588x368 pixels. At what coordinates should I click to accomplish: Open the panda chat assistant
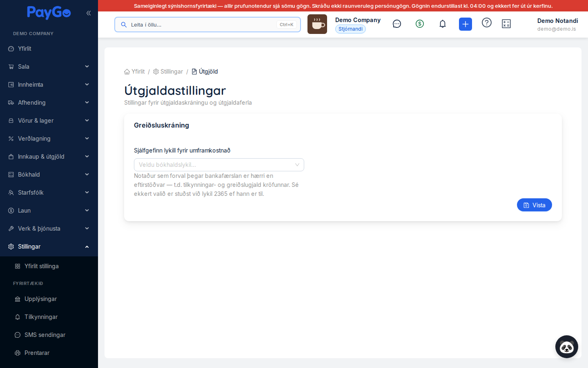567,347
